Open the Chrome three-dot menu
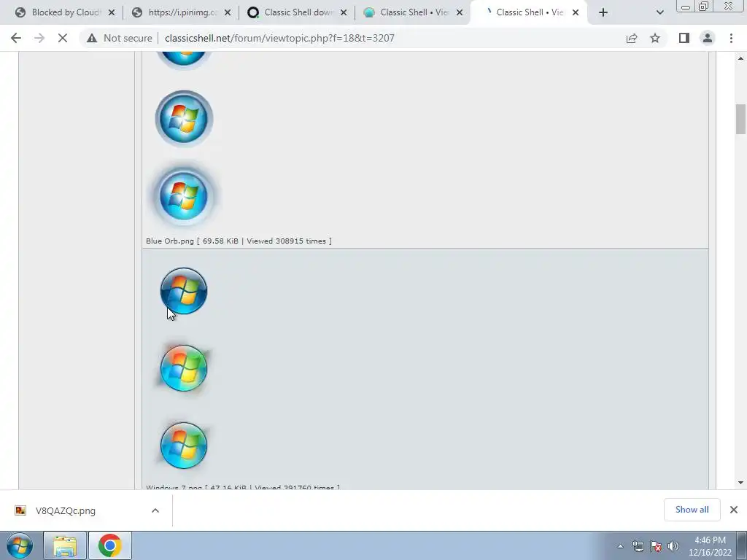 point(731,38)
